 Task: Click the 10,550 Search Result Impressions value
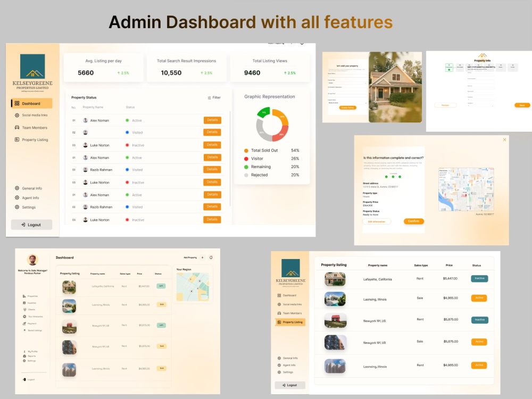pyautogui.click(x=171, y=72)
